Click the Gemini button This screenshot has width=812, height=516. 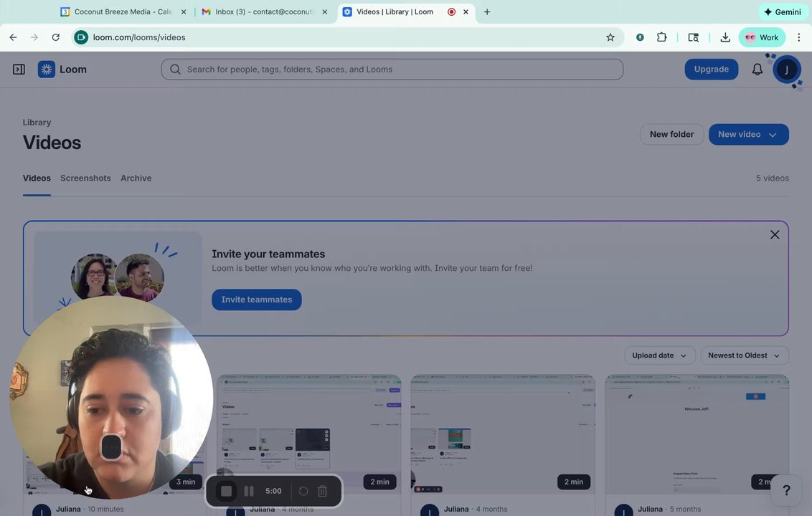pyautogui.click(x=783, y=12)
